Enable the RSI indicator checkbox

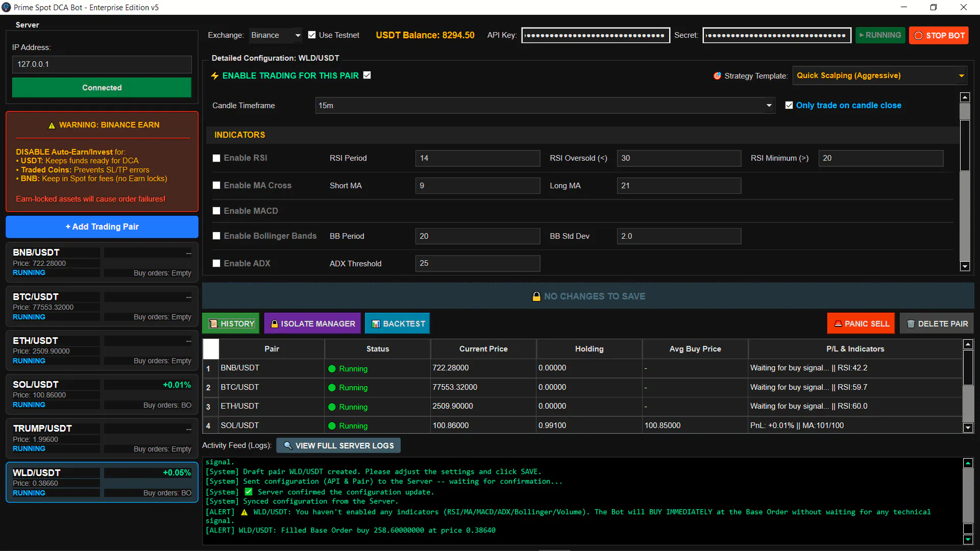[216, 158]
